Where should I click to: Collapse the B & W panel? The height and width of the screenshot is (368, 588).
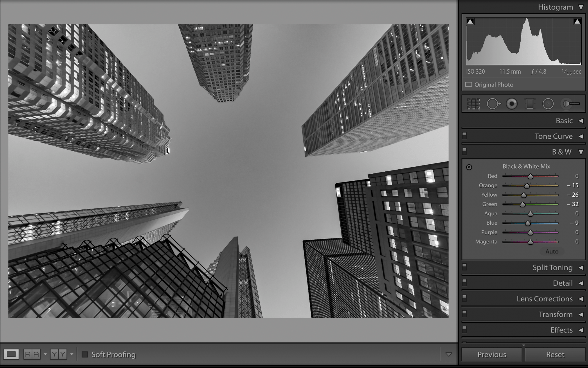(x=581, y=152)
